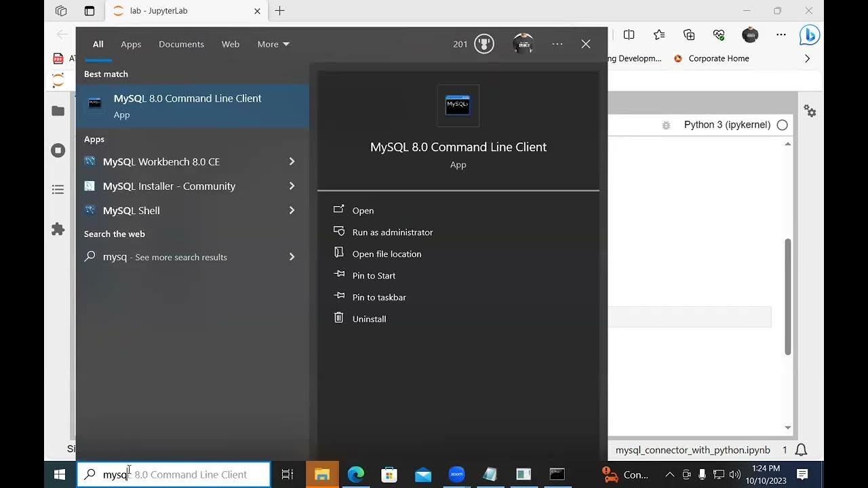The image size is (868, 488).
Task: Expand MySQL Workbench 8.0 CE options arrow
Action: 292,161
